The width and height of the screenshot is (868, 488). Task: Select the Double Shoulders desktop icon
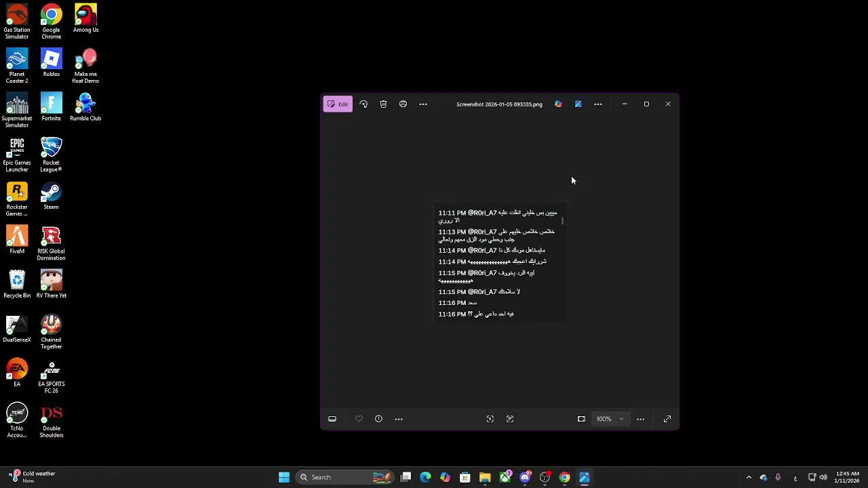pyautogui.click(x=51, y=420)
